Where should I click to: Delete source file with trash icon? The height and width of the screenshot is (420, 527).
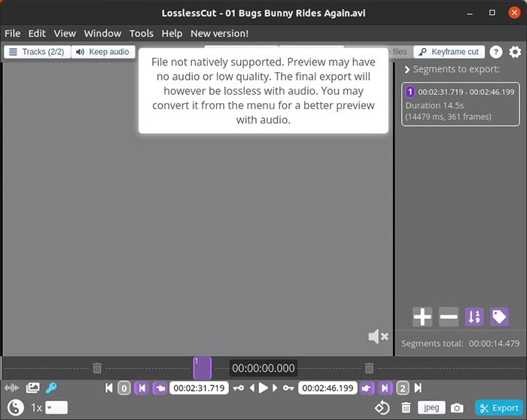tap(406, 408)
